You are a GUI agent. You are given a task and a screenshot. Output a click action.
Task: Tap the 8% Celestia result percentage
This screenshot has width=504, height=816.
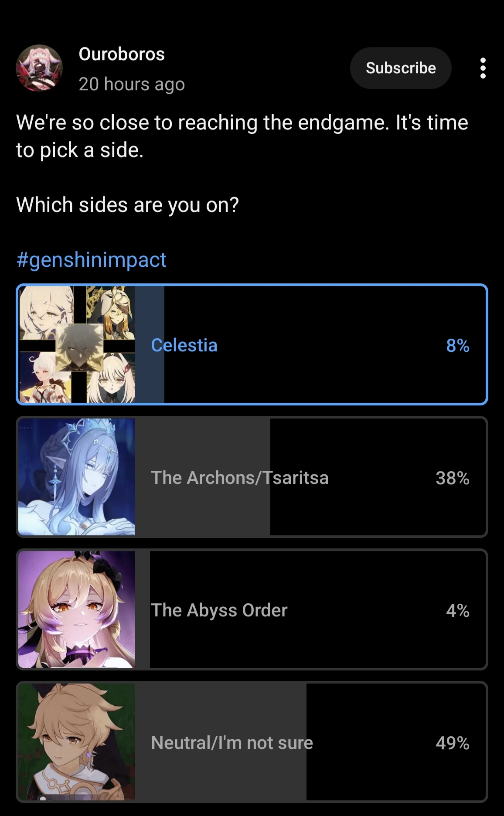point(458,346)
